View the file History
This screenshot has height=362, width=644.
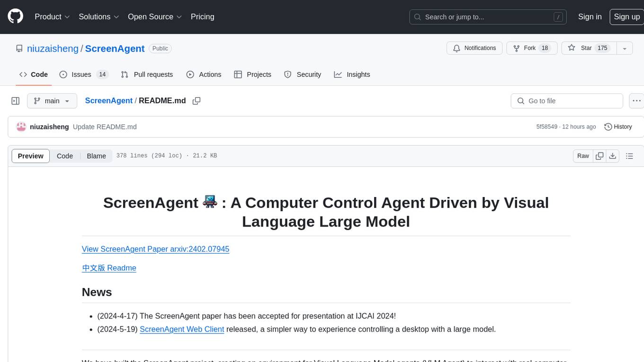point(618,127)
